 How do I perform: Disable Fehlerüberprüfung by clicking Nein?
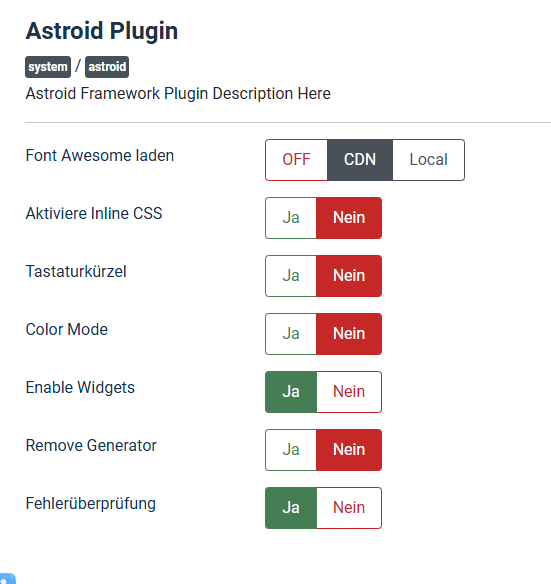(x=349, y=508)
